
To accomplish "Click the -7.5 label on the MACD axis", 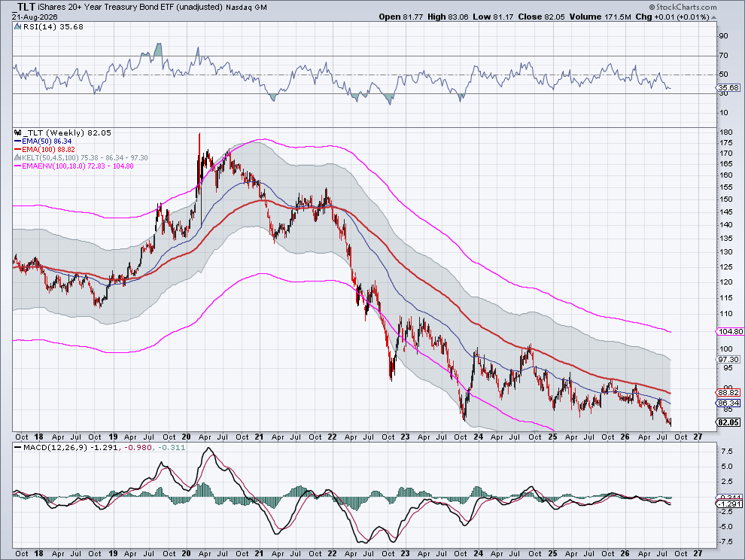I will (x=726, y=542).
